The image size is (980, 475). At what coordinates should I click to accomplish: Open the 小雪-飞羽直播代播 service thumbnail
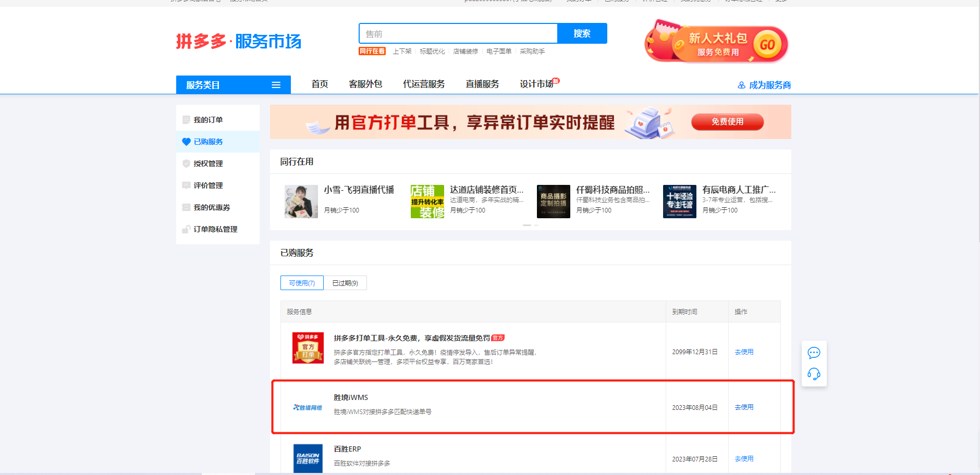click(301, 202)
